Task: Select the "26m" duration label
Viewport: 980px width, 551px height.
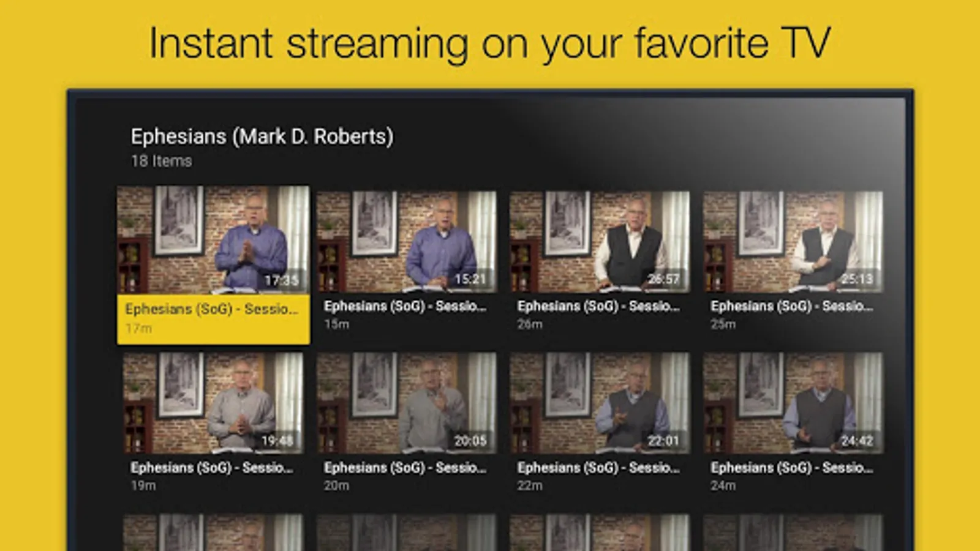Action: [530, 324]
